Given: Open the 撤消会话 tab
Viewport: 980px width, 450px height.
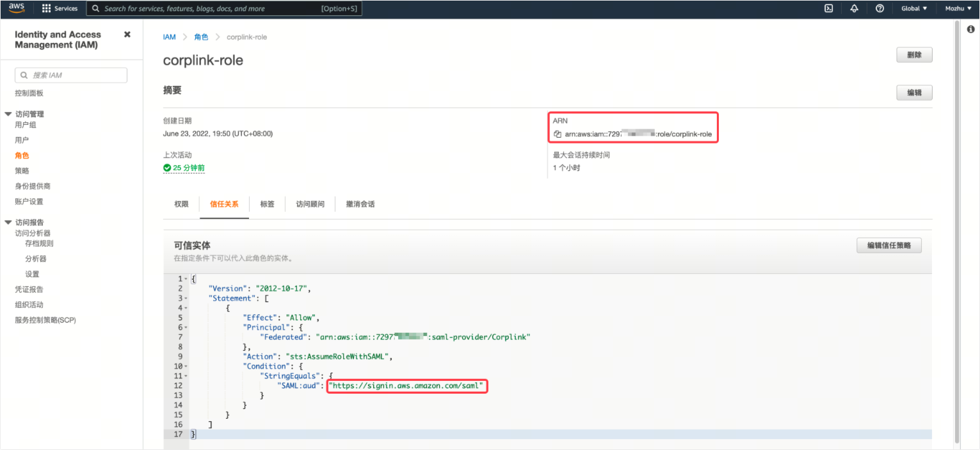Looking at the screenshot, I should (360, 204).
